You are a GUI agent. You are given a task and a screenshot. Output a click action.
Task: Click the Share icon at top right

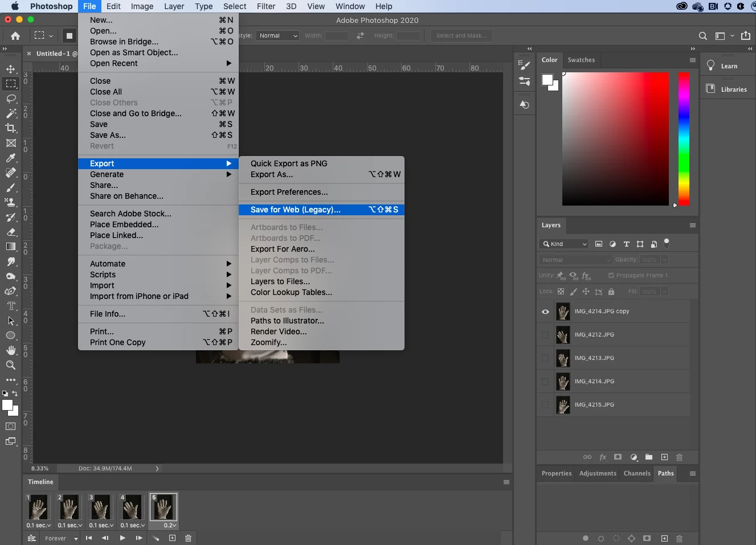pos(746,35)
